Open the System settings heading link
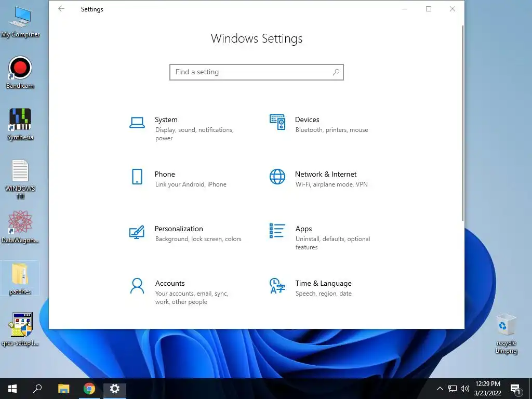 tap(166, 119)
